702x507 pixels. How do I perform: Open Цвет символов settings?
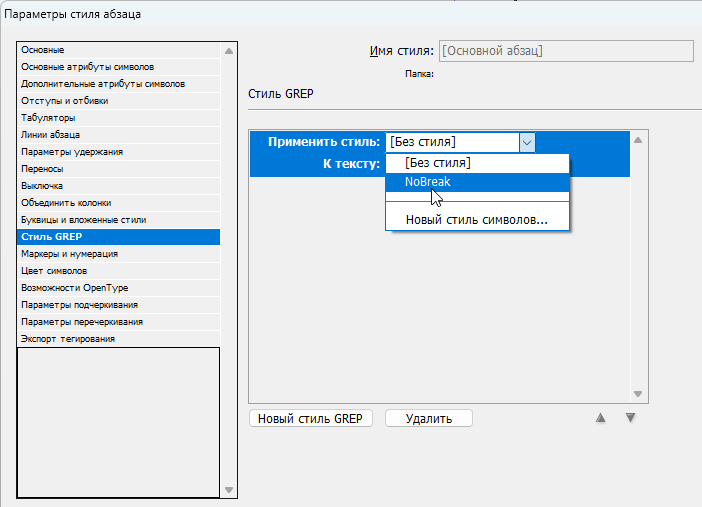click(x=54, y=271)
